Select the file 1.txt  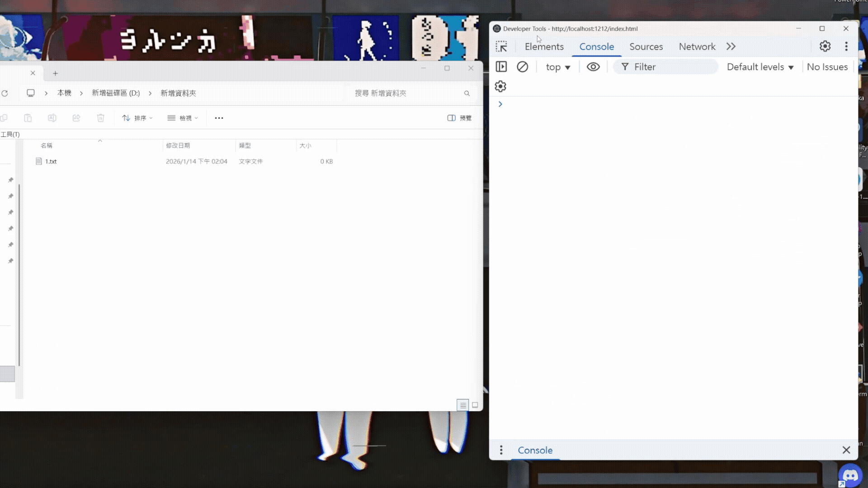(x=51, y=161)
